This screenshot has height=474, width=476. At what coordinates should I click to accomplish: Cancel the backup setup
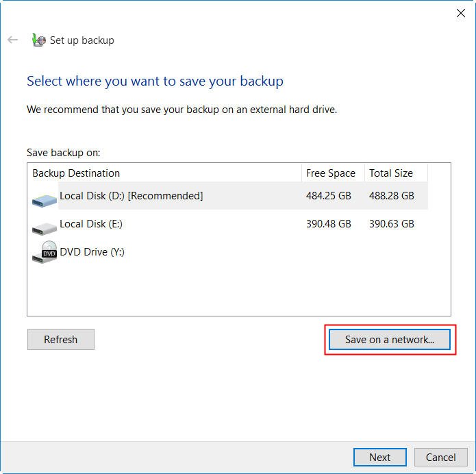(x=440, y=458)
